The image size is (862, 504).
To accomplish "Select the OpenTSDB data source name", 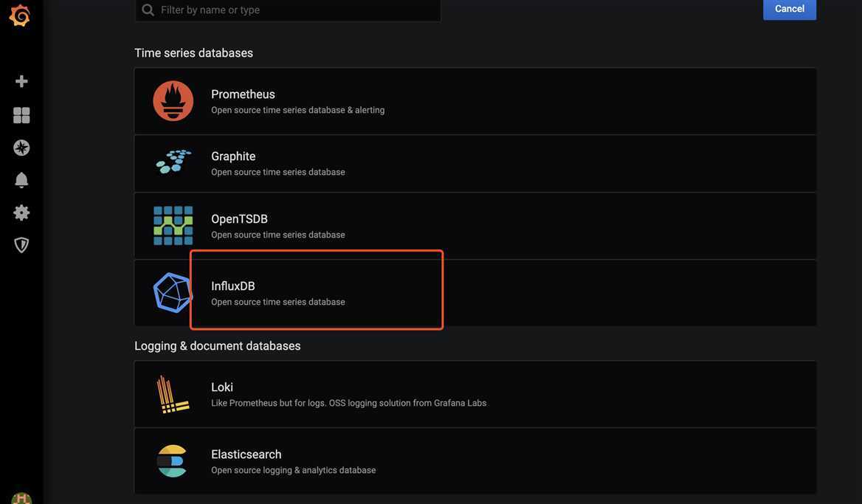I will [239, 218].
